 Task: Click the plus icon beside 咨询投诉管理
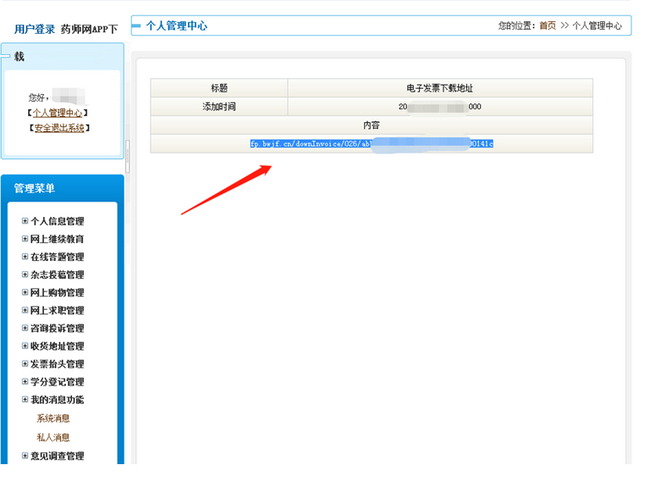(25, 329)
